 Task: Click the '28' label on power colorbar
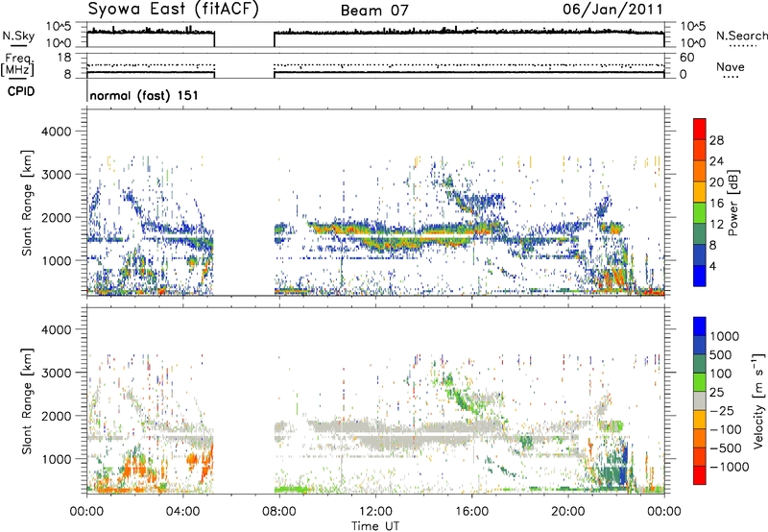[716, 140]
